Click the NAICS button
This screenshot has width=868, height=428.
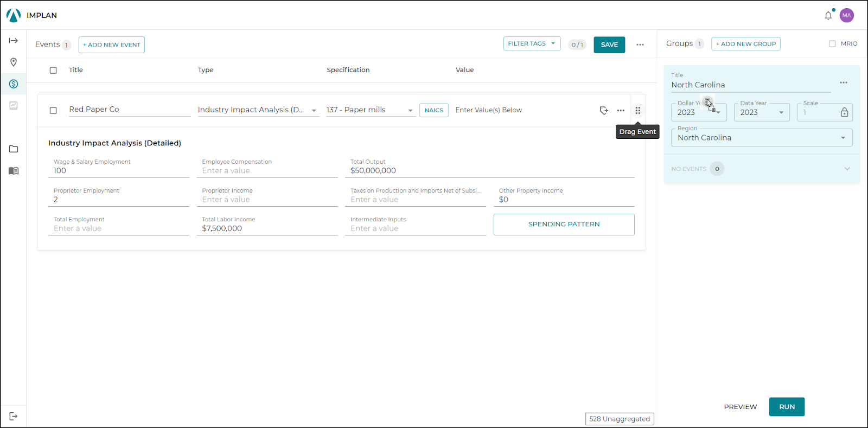click(434, 110)
